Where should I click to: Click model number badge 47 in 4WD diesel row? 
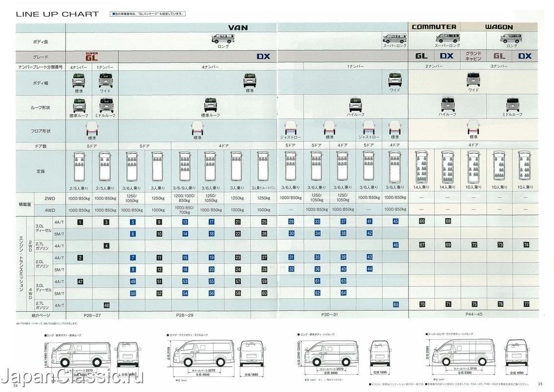click(80, 282)
